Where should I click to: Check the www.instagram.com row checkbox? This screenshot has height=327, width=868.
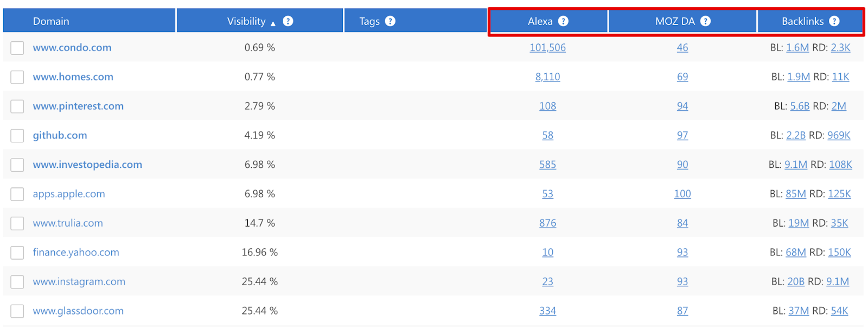[17, 282]
